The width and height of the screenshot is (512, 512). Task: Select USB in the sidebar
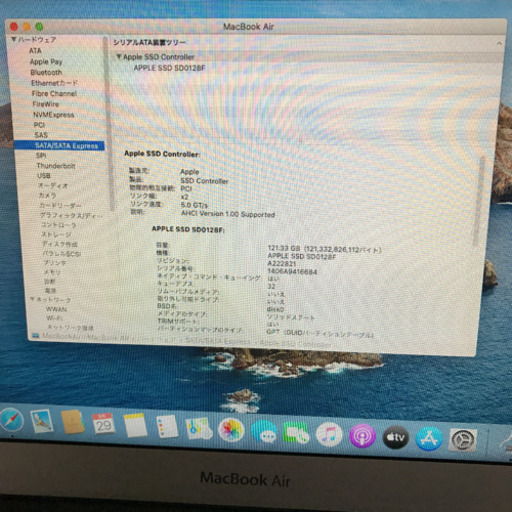44,175
